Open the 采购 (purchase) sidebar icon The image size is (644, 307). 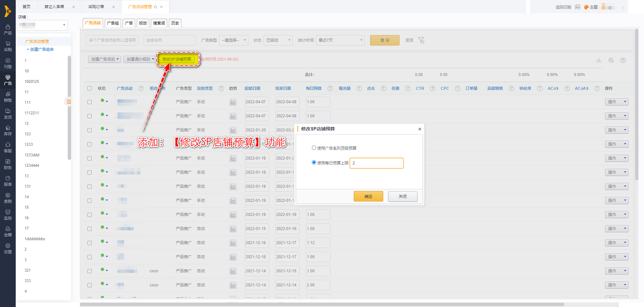8,46
